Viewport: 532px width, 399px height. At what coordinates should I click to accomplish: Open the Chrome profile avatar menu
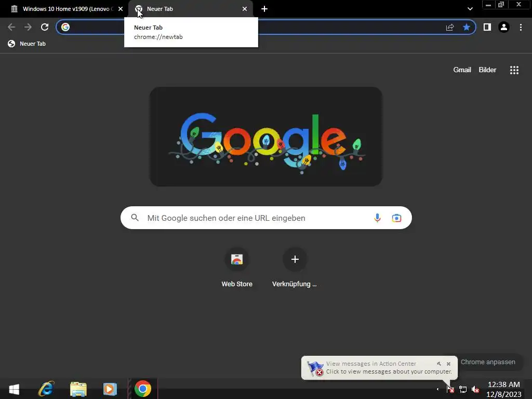click(504, 27)
